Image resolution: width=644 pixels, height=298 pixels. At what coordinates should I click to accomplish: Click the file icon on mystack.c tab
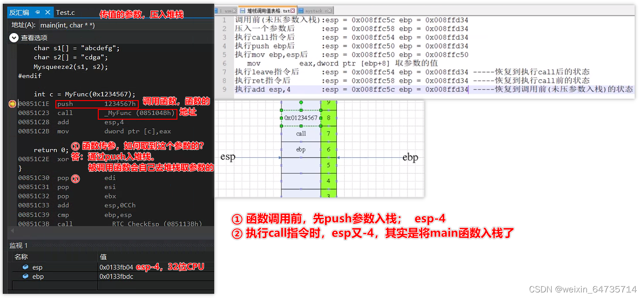coord(302,10)
